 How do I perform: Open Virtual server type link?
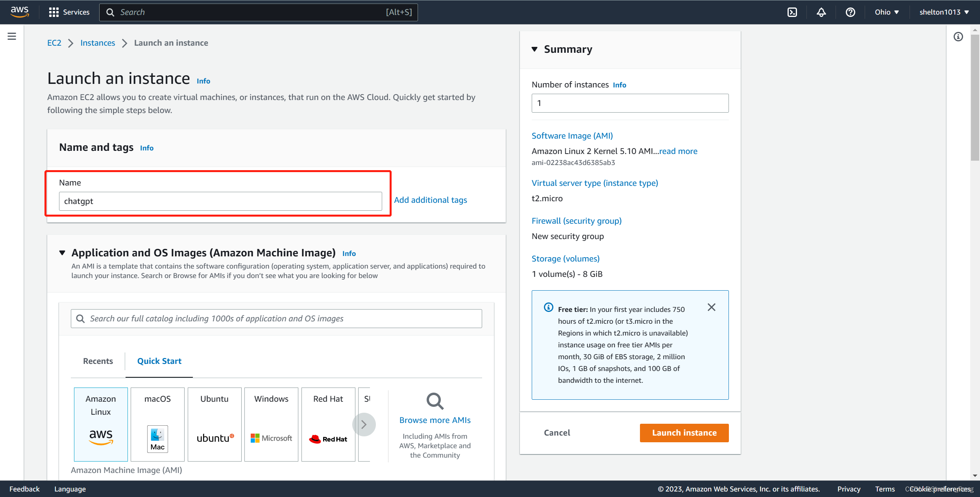(595, 183)
